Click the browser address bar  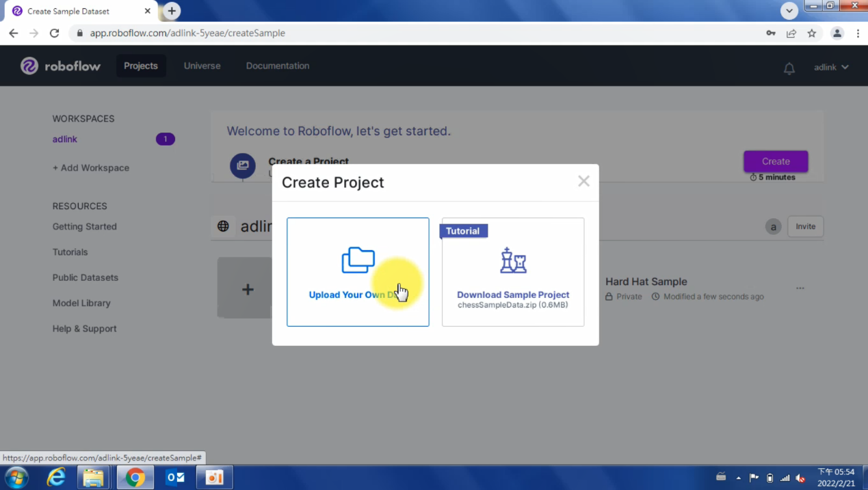point(410,33)
